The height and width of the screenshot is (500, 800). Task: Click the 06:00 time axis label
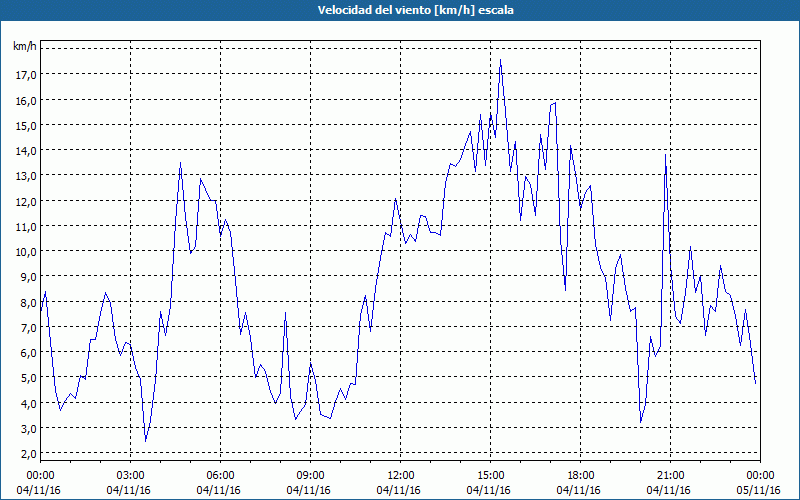(220, 476)
